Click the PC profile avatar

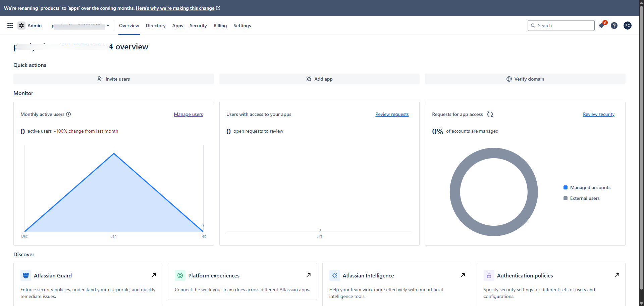[x=628, y=26]
